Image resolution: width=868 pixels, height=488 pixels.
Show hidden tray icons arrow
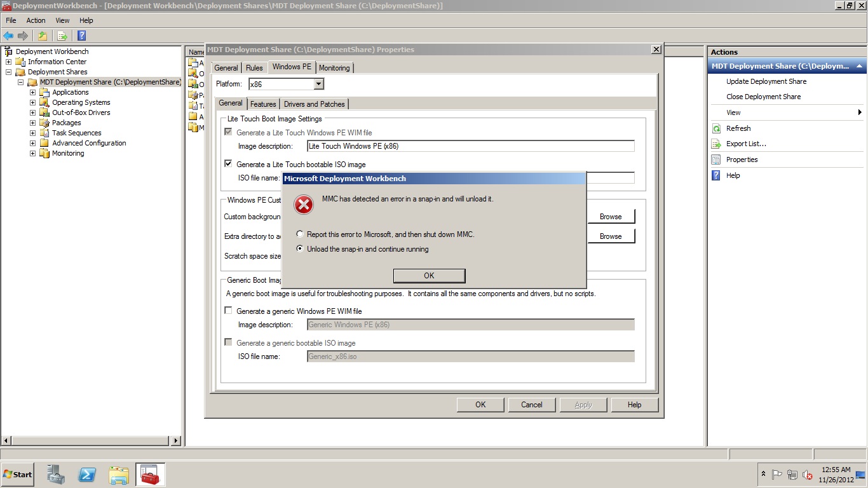[763, 474]
